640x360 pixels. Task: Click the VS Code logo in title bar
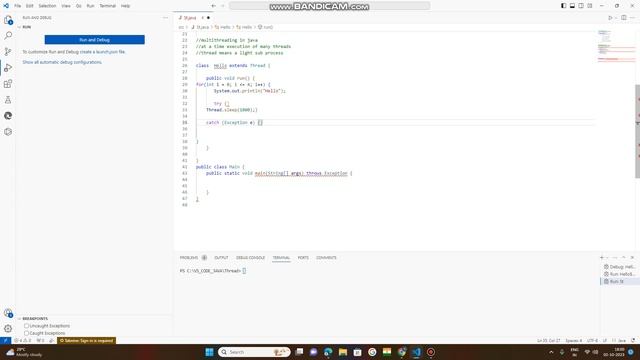pos(6,6)
